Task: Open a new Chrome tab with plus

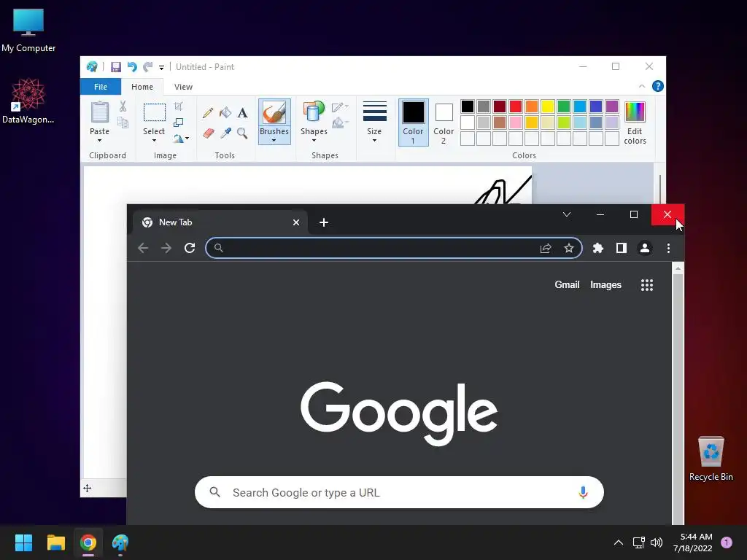Action: coord(323,222)
